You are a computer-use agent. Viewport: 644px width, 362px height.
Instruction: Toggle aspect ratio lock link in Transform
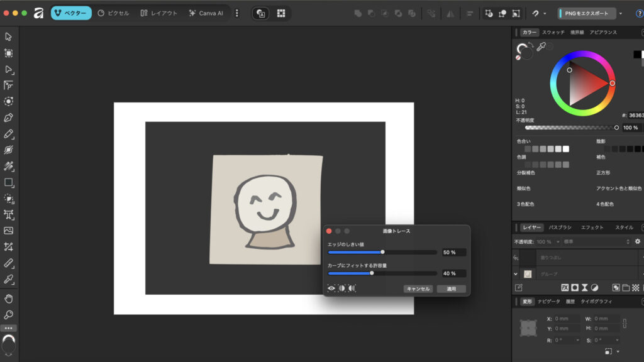[624, 323]
